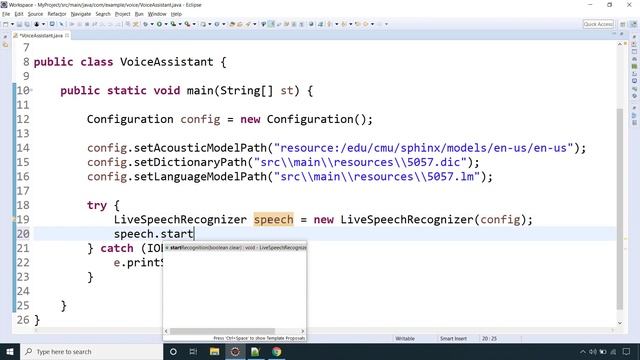Click the autocomplete popup horizontal scrollbar
640x360 pixels.
click(x=222, y=331)
